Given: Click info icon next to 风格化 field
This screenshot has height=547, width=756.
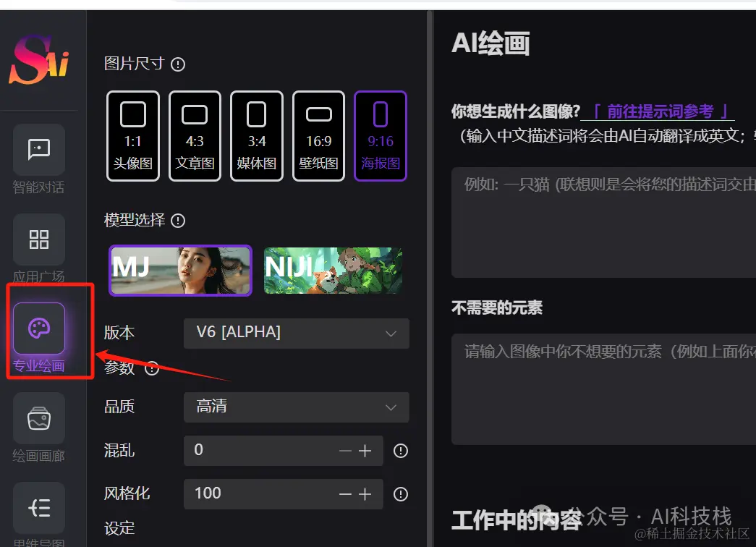Looking at the screenshot, I should (401, 494).
